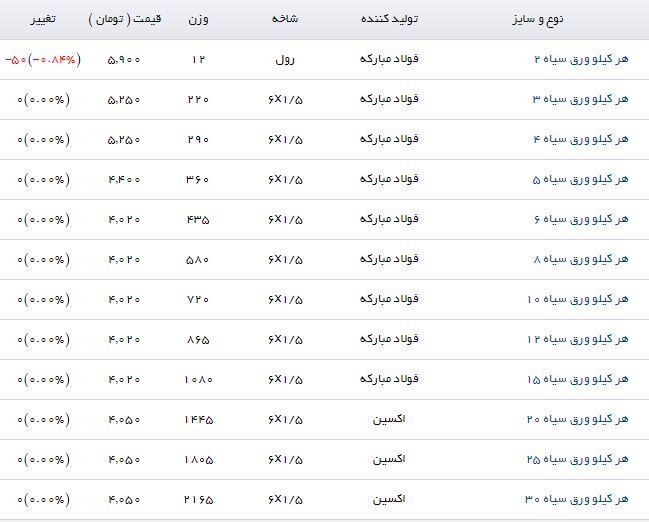Select price ۵,۹۰۰ in ورق سیاه ۲ row

coord(124,60)
